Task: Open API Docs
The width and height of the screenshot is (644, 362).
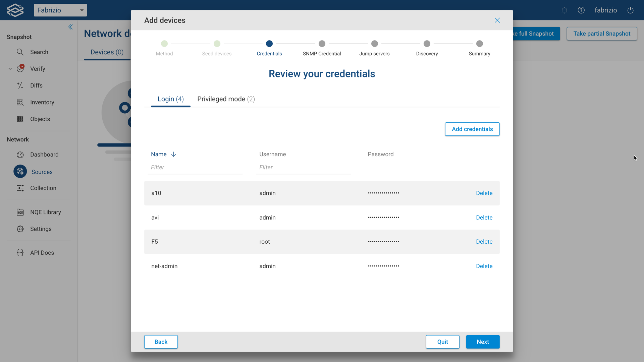Action: 20,253
